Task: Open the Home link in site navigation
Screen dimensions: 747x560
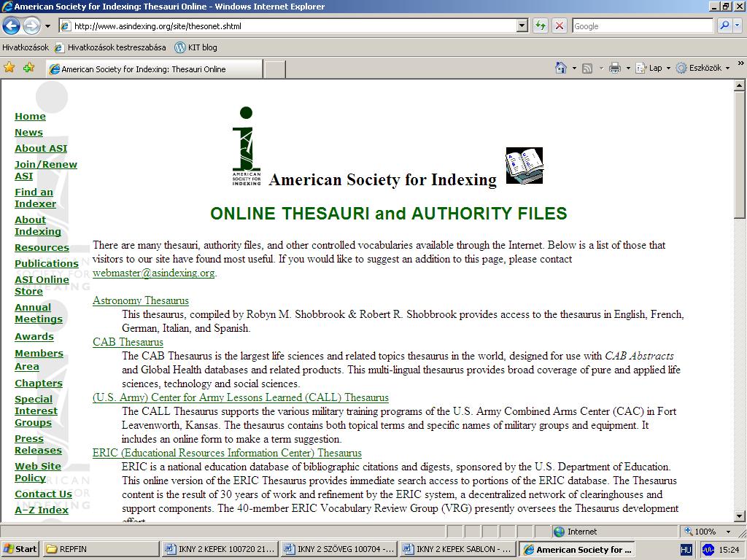Action: coord(30,116)
